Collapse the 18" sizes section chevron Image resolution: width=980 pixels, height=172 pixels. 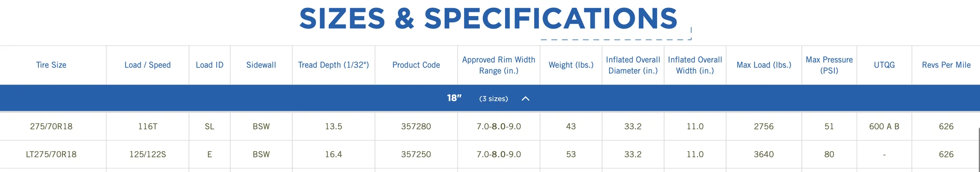pos(525,99)
